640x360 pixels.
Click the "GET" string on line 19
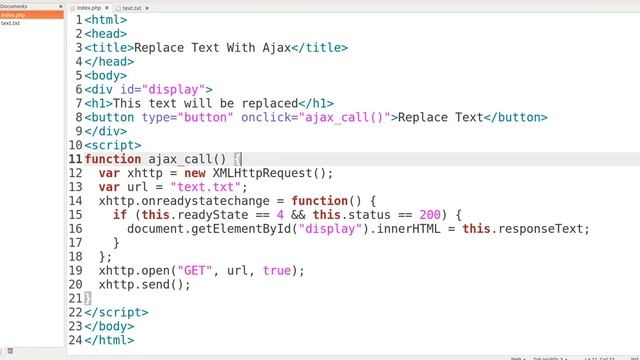click(195, 270)
